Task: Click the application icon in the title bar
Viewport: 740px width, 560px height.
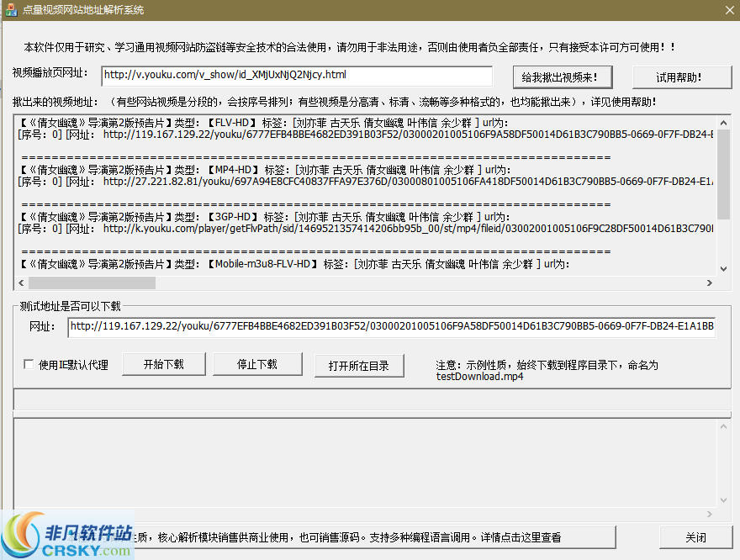Action: 11,9
